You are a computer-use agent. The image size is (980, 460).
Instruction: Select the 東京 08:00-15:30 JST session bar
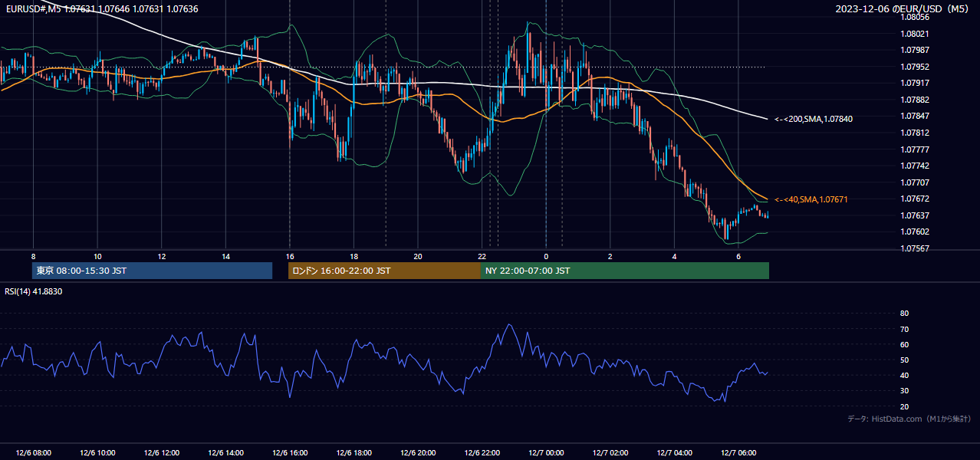pos(152,271)
